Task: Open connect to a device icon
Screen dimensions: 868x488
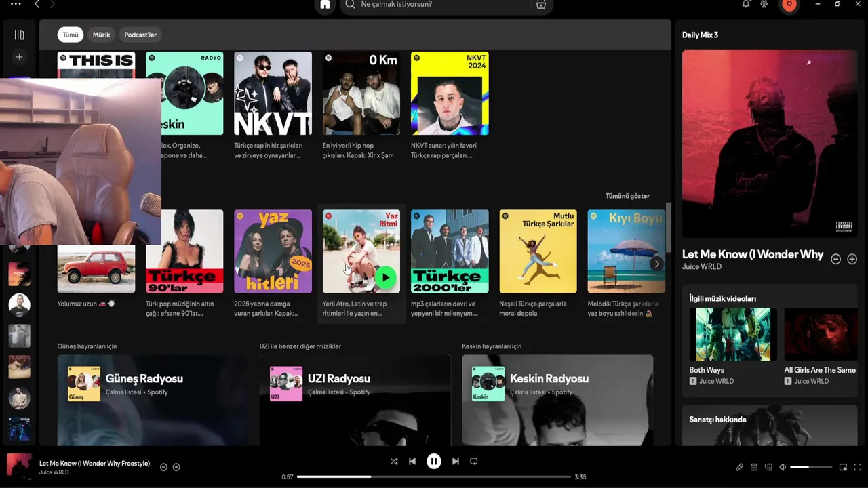Action: coord(768,467)
